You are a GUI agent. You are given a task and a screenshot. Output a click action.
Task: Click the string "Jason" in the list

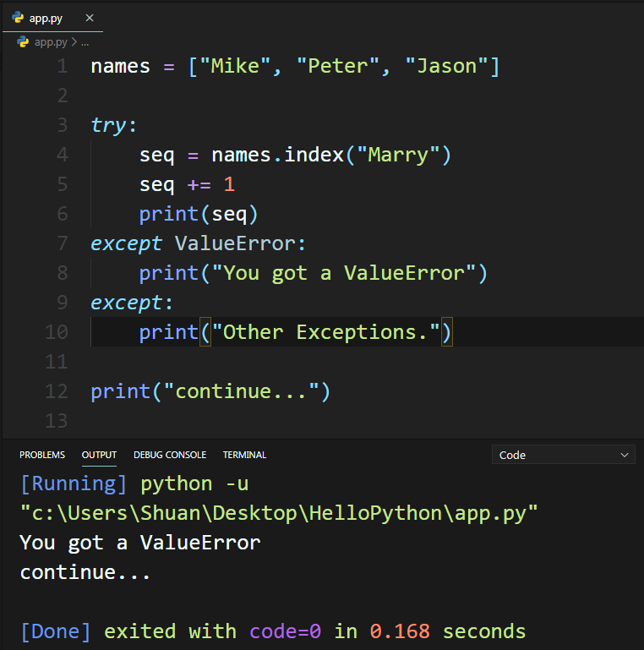[x=447, y=66]
